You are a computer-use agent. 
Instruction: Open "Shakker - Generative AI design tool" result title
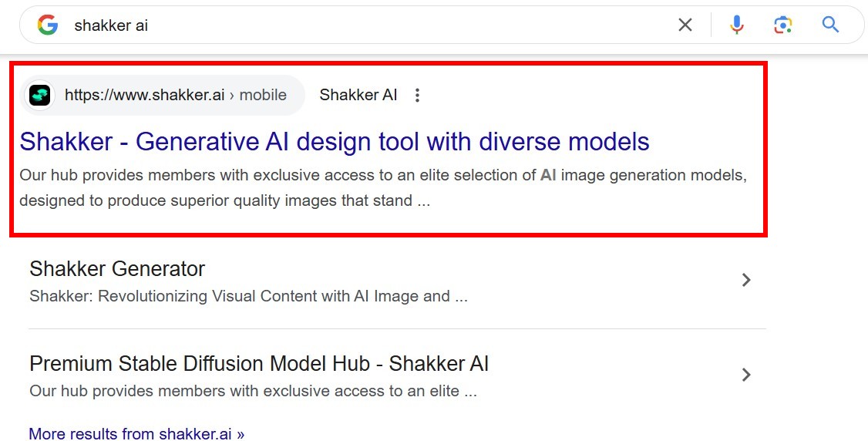335,142
